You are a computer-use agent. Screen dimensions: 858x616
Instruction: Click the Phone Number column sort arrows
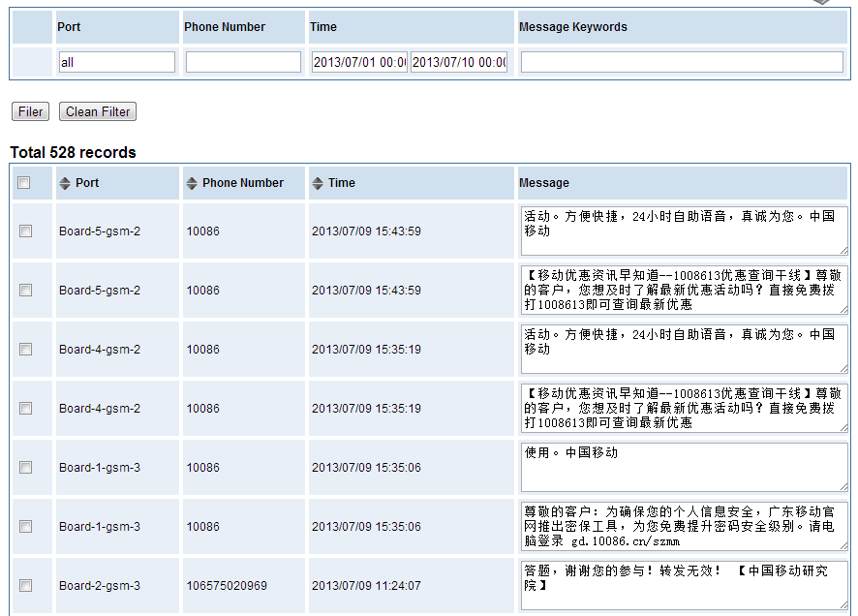coord(192,183)
